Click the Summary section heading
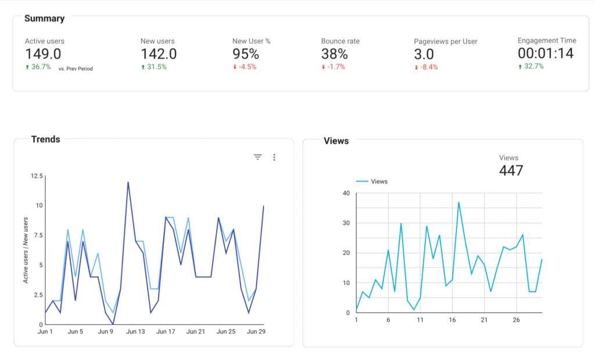The image size is (595, 364). click(x=44, y=18)
